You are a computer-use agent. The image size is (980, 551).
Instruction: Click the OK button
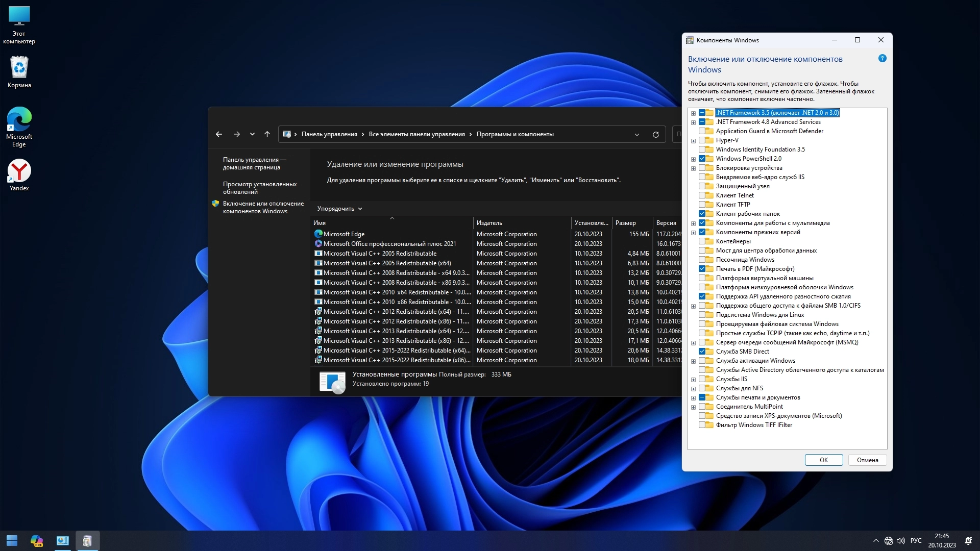[x=823, y=460]
